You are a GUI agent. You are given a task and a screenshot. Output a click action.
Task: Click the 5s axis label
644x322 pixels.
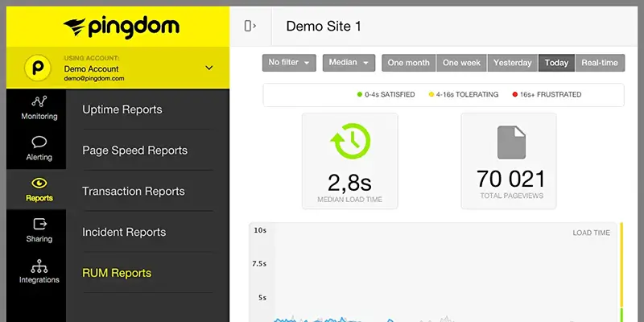coord(262,298)
